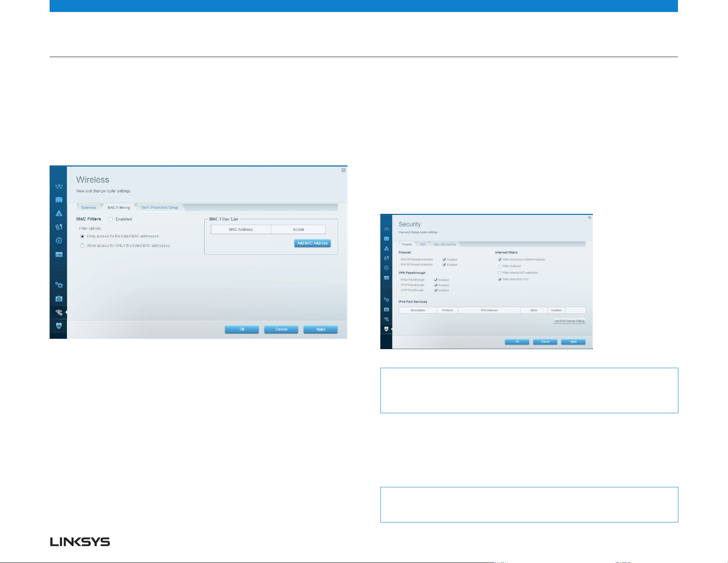Open Troubleshooting medkit icon in Wireless window sidebar
728x563 pixels.
point(59,299)
